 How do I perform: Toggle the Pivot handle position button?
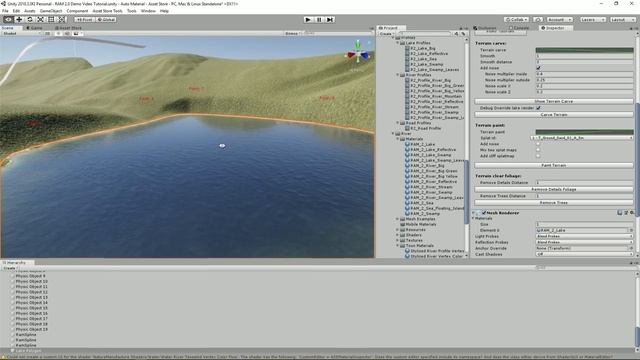click(84, 19)
